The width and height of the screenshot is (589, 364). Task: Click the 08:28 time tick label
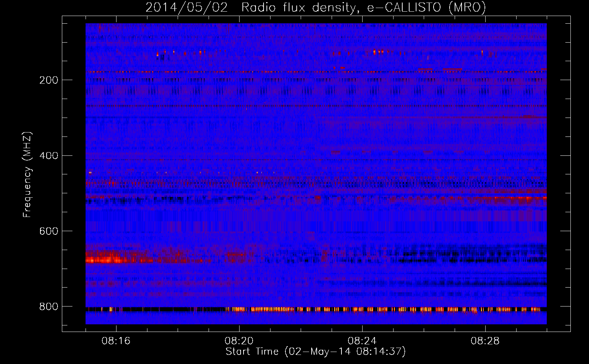tap(485, 341)
